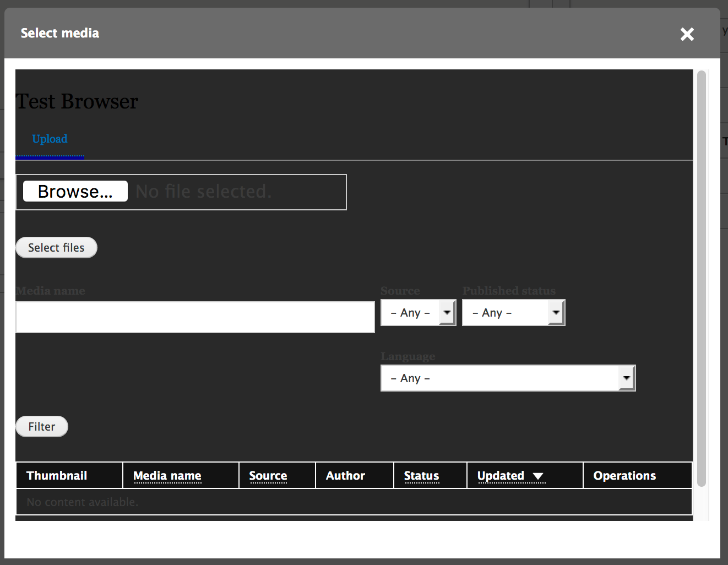Close the Select media dialog
This screenshot has height=565, width=728.
[687, 34]
